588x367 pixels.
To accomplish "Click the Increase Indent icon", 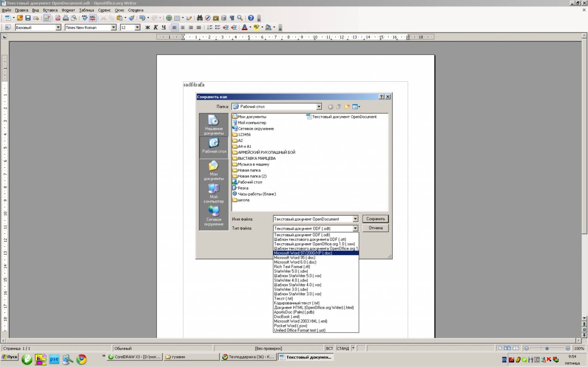I will [x=234, y=27].
